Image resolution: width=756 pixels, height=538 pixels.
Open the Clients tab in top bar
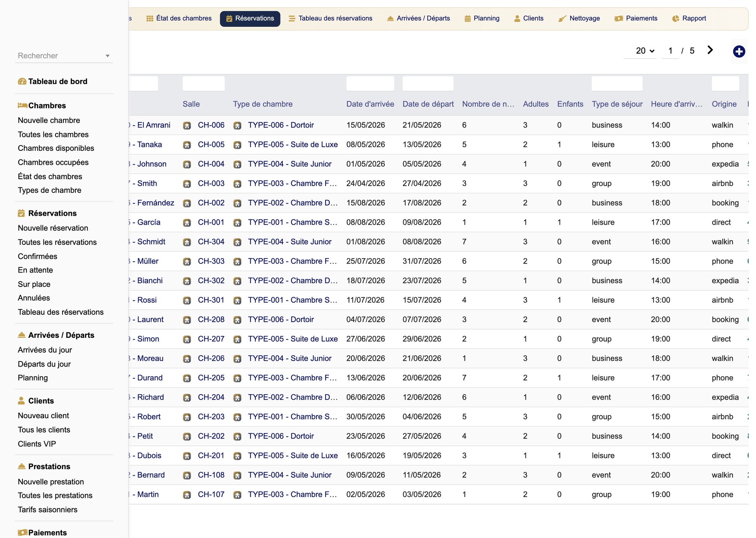pyautogui.click(x=529, y=18)
